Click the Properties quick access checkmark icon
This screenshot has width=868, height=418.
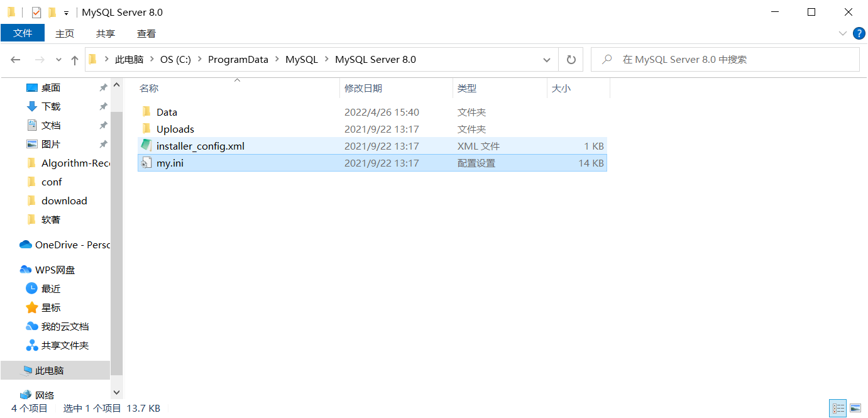click(36, 12)
